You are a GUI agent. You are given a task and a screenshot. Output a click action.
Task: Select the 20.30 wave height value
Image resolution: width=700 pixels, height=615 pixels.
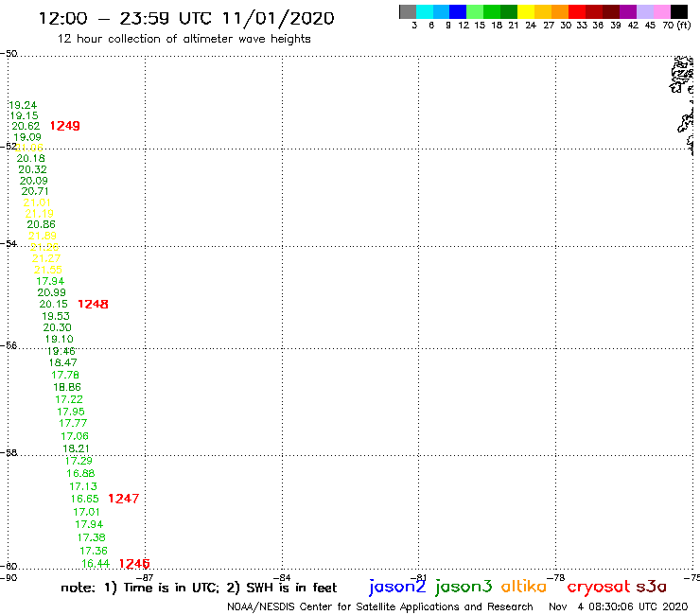(57, 327)
